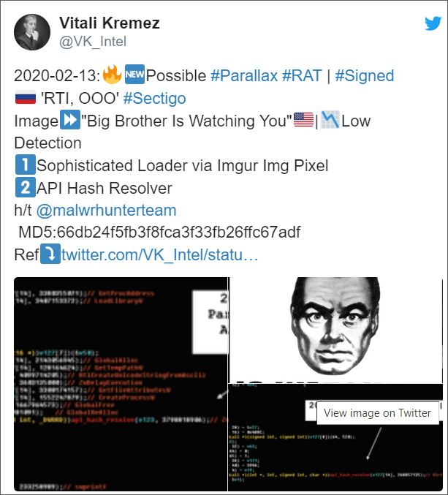Click the US flag emoji
The image size is (448, 495).
click(303, 120)
